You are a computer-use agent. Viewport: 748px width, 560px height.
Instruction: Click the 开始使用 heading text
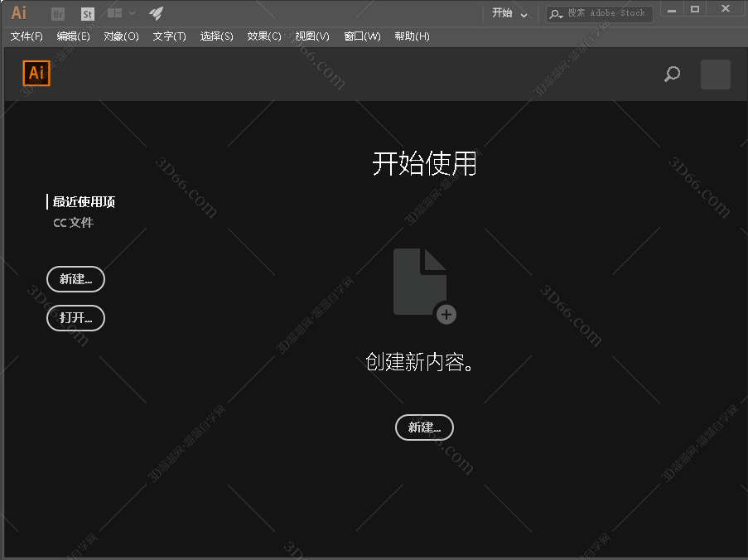pyautogui.click(x=424, y=164)
